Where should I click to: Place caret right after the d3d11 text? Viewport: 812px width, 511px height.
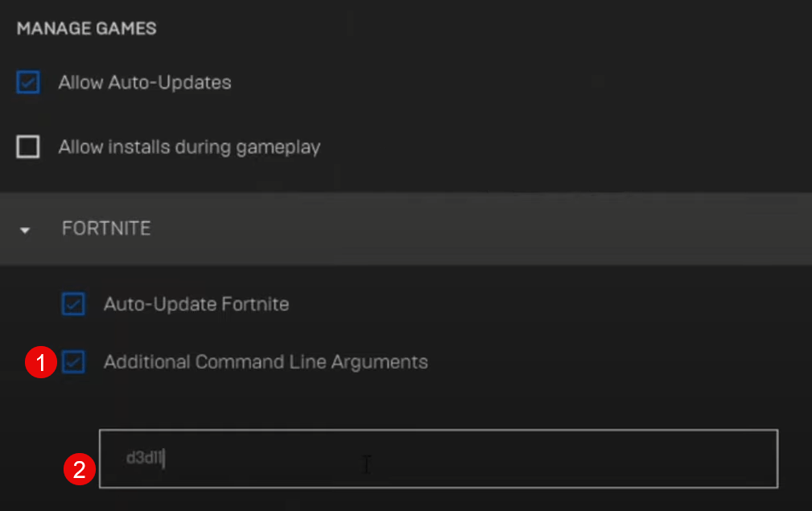[164, 459]
